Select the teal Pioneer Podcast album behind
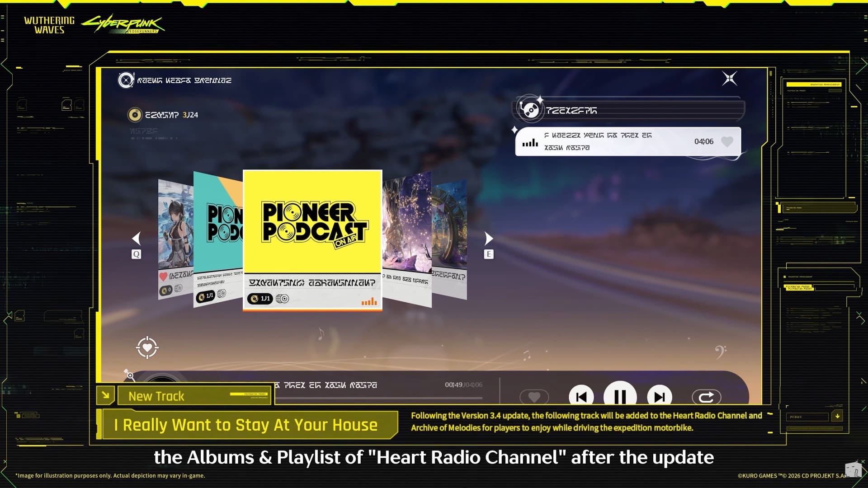Screen dimensions: 868x488 coord(218,224)
